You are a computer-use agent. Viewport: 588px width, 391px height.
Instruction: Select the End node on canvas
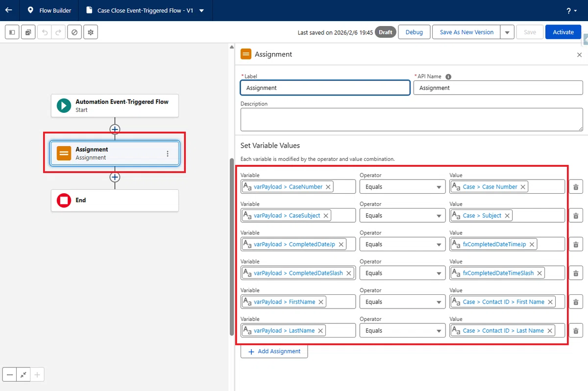pos(115,200)
